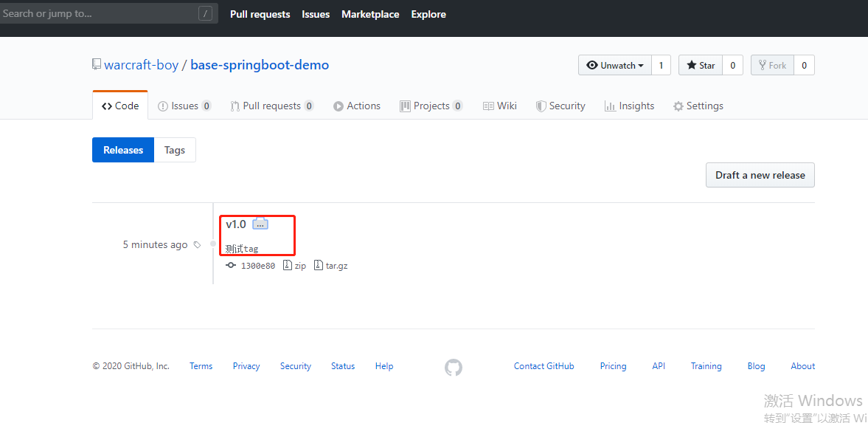
Task: Click the slash shortcut key hint
Action: pyautogui.click(x=205, y=14)
